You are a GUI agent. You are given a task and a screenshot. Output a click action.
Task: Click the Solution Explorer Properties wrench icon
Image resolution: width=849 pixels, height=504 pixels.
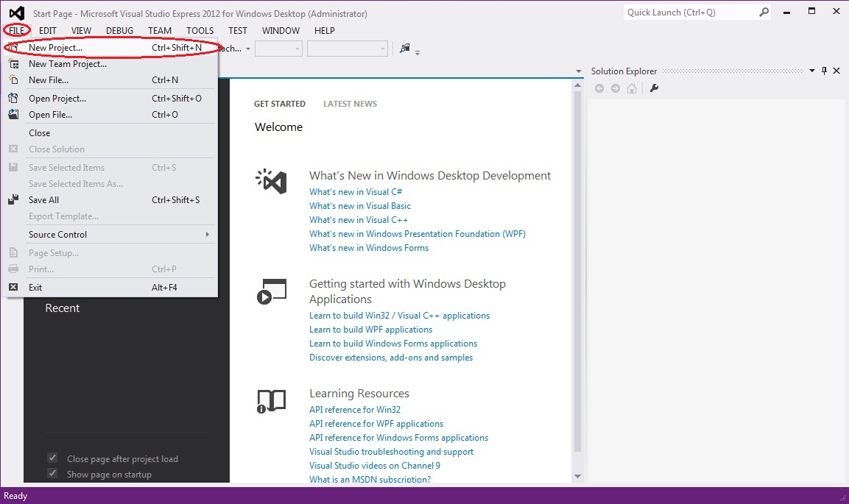(x=654, y=88)
